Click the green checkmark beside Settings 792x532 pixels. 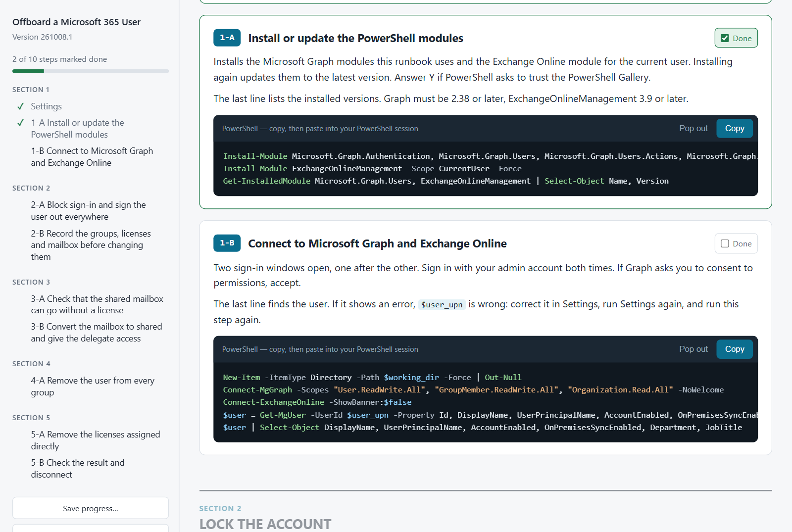[x=20, y=106]
